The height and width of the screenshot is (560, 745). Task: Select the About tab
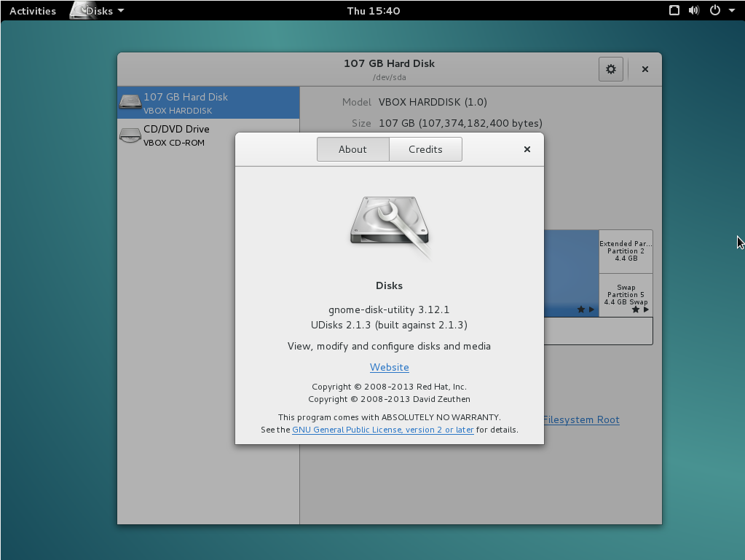point(352,149)
